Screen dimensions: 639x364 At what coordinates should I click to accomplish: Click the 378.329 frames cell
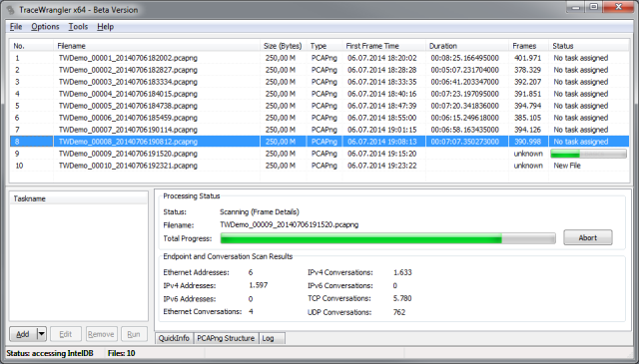tap(528, 70)
